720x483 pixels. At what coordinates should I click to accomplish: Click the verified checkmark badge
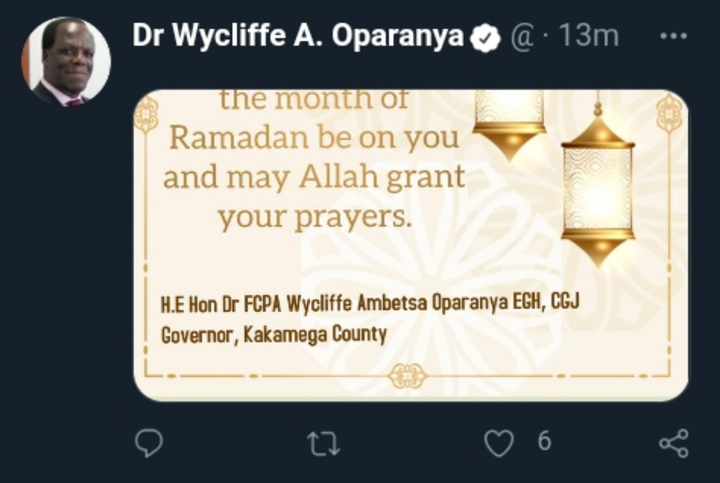pos(485,38)
